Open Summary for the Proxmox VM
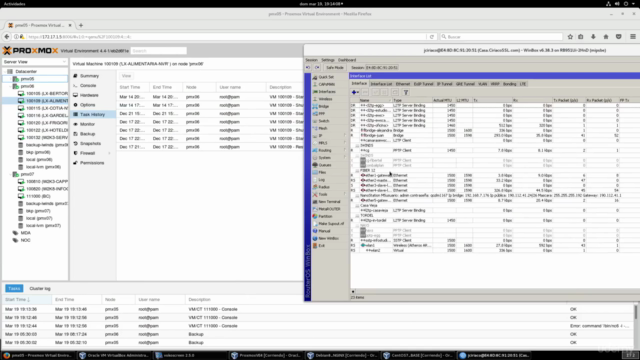640x360 pixels. tap(89, 76)
